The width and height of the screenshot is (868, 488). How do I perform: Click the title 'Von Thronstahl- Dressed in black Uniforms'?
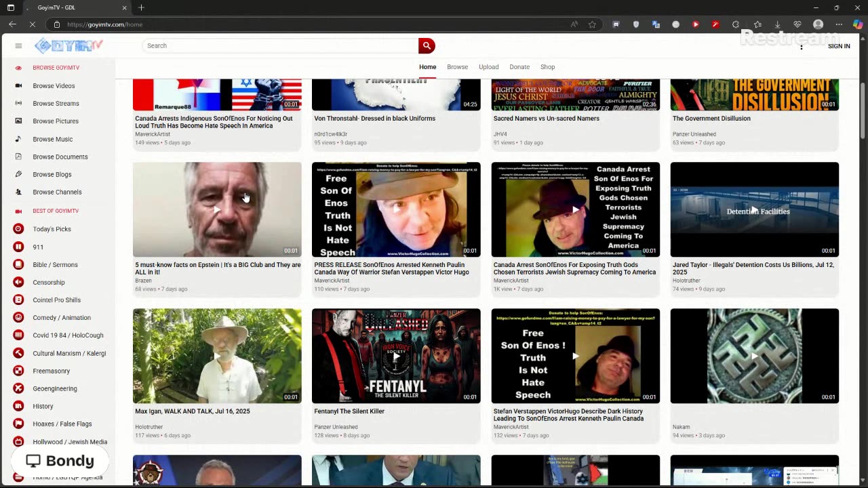click(375, 119)
